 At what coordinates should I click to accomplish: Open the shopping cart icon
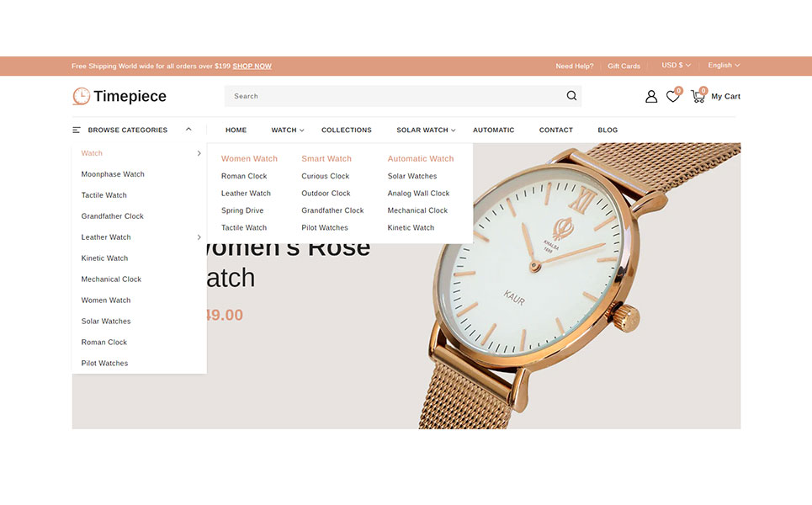(698, 97)
